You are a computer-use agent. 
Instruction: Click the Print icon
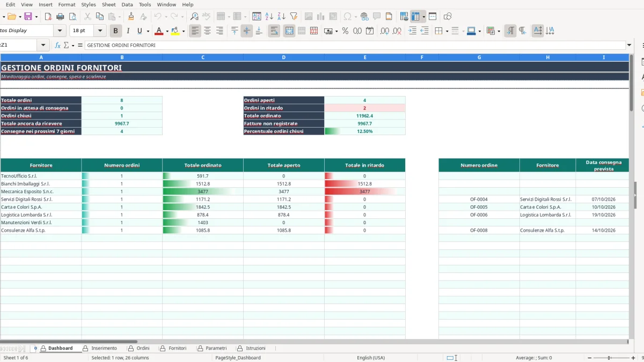(x=60, y=17)
